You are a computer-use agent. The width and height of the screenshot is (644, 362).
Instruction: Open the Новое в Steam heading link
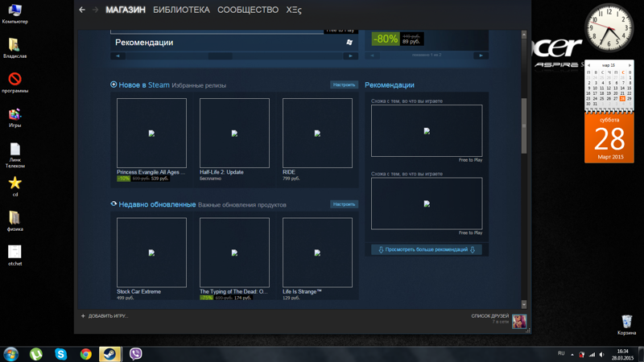click(144, 85)
